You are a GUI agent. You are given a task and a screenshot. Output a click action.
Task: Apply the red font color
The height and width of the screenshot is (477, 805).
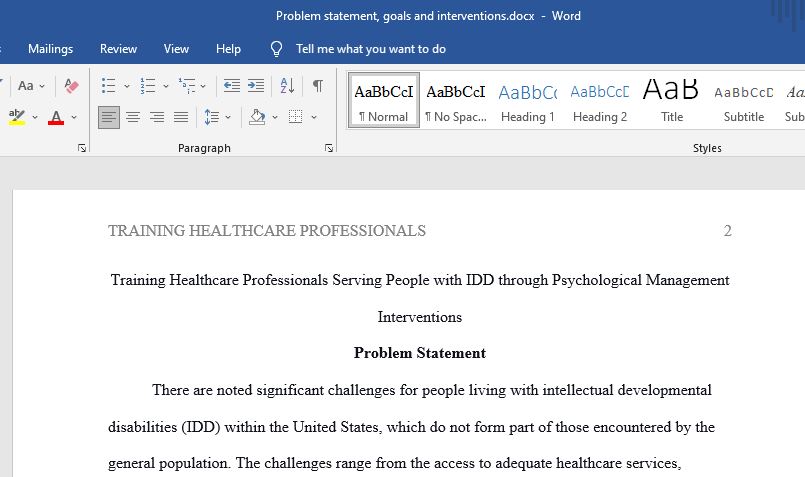(x=56, y=117)
